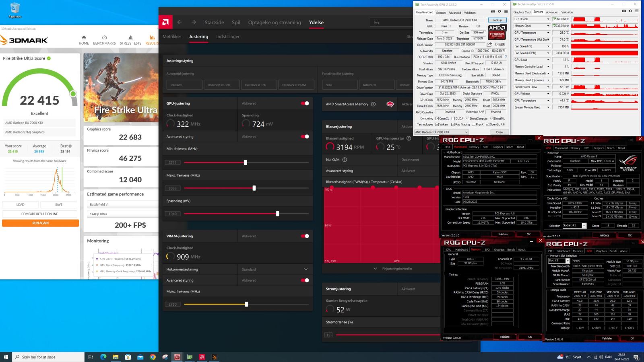Toggle Avanceret styring under GPU-justering
This screenshot has width=644, height=362.
(x=305, y=136)
